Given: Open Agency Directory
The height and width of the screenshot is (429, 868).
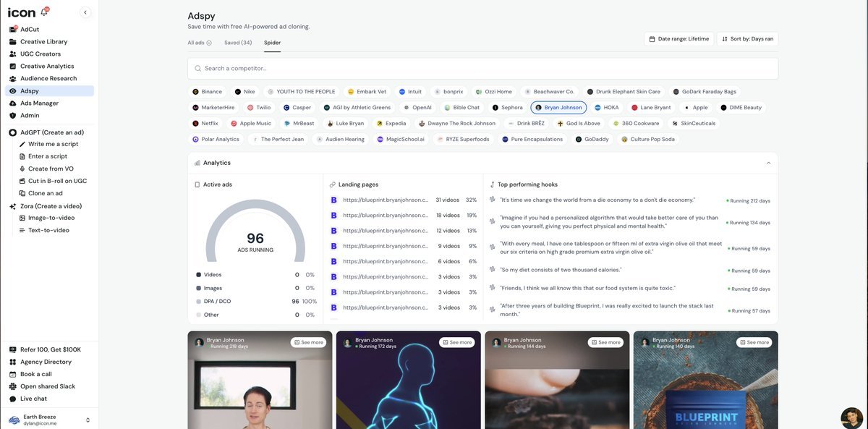Looking at the screenshot, I should tap(46, 362).
